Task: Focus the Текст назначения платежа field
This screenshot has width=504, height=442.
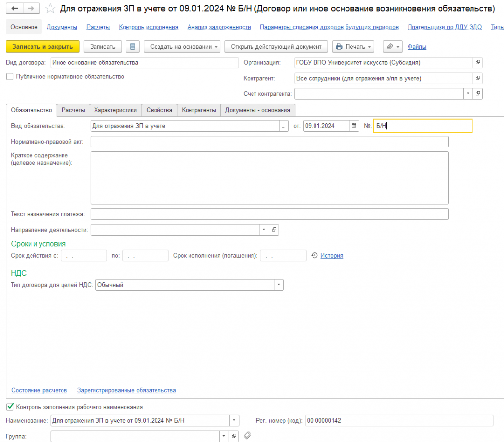Action: 269,214
